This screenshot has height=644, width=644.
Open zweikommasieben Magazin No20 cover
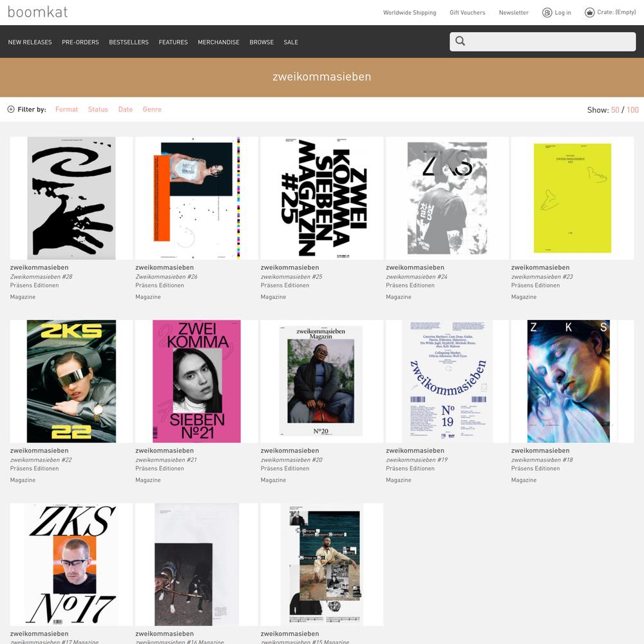[x=321, y=381]
